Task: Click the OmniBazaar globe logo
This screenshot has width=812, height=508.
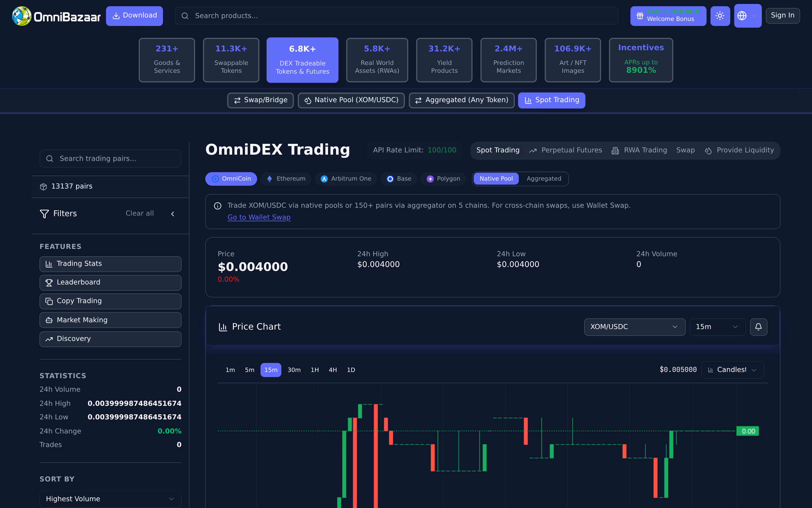Action: tap(22, 16)
